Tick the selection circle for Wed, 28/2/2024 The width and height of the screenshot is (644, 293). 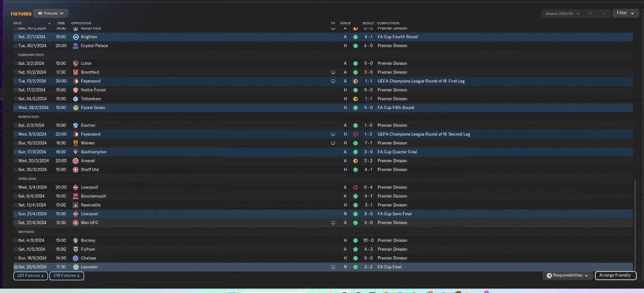pos(16,108)
